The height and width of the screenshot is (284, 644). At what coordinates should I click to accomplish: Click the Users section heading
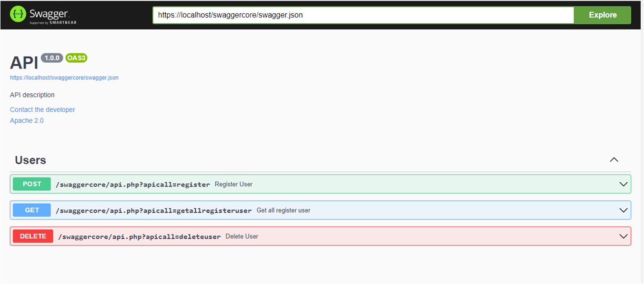[30, 160]
